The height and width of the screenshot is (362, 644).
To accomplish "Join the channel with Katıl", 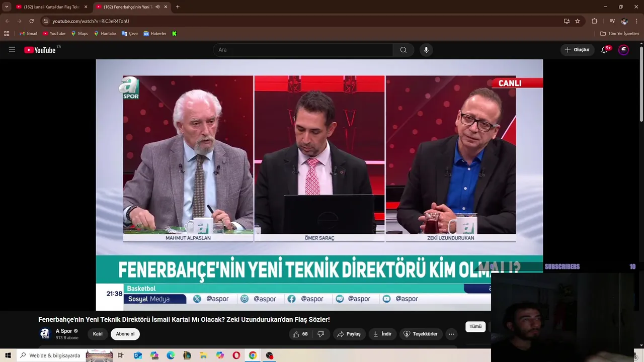I will [98, 334].
